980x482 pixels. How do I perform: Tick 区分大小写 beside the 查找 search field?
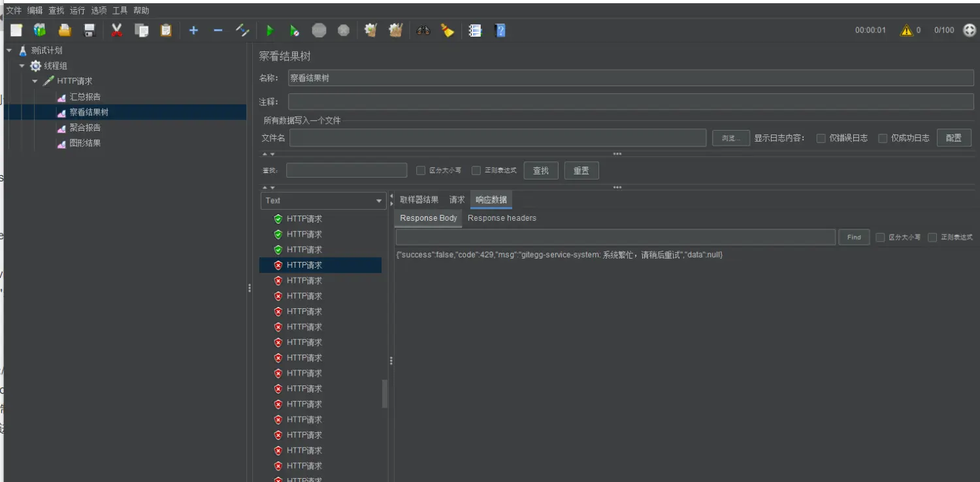421,170
